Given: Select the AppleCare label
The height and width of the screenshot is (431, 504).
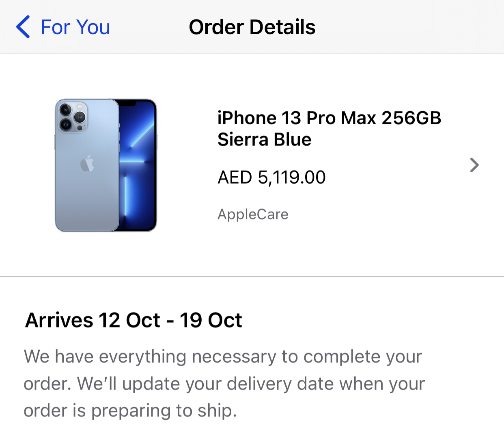Looking at the screenshot, I should tap(253, 214).
